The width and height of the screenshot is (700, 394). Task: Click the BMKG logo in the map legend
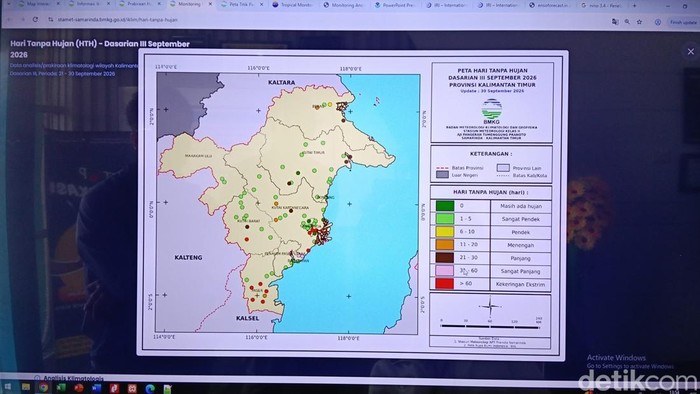(492, 111)
